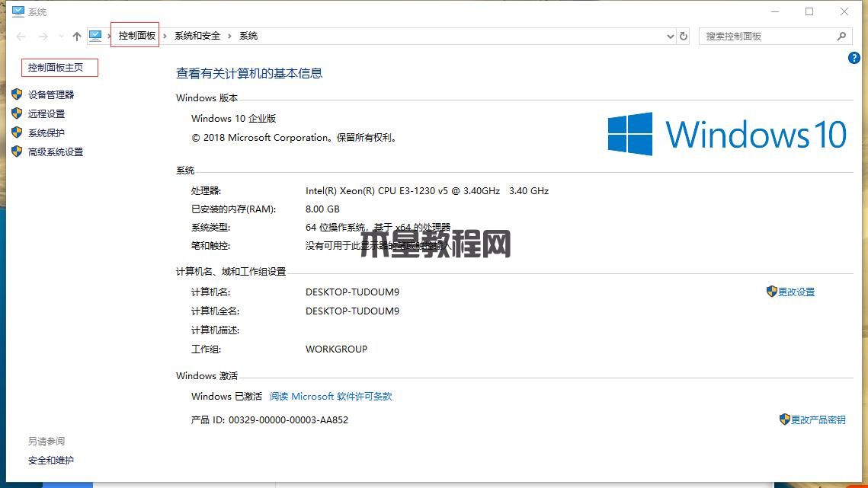Image resolution: width=868 pixels, height=488 pixels.
Task: Maximize the 系统 window
Action: [x=809, y=11]
